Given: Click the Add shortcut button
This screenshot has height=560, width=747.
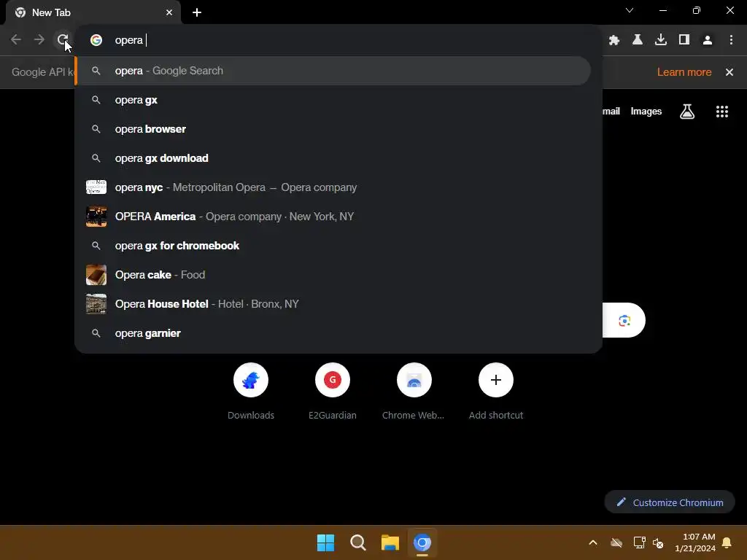Looking at the screenshot, I should [496, 392].
